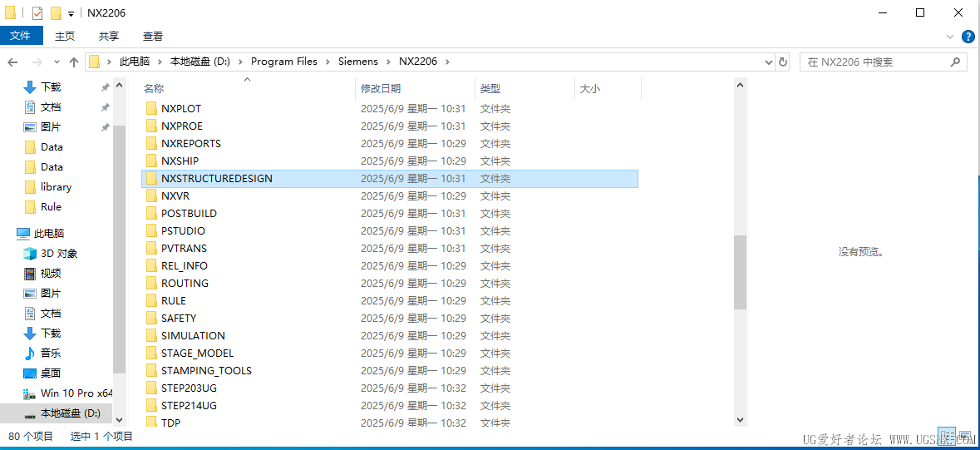Click the Win 10 Pro x64 drive icon
This screenshot has width=980, height=450.
pos(30,393)
